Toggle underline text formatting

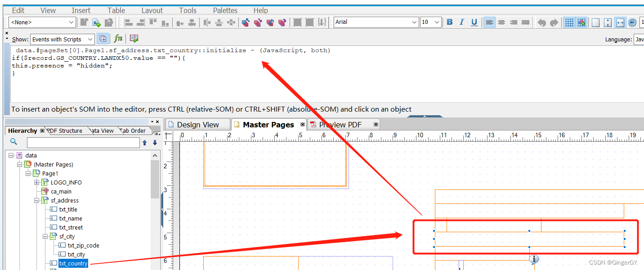pos(474,22)
